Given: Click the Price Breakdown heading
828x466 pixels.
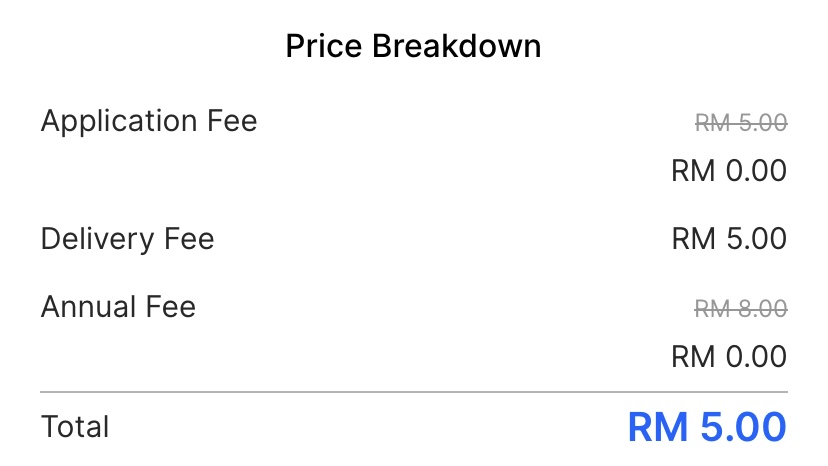Looking at the screenshot, I should pos(413,47).
